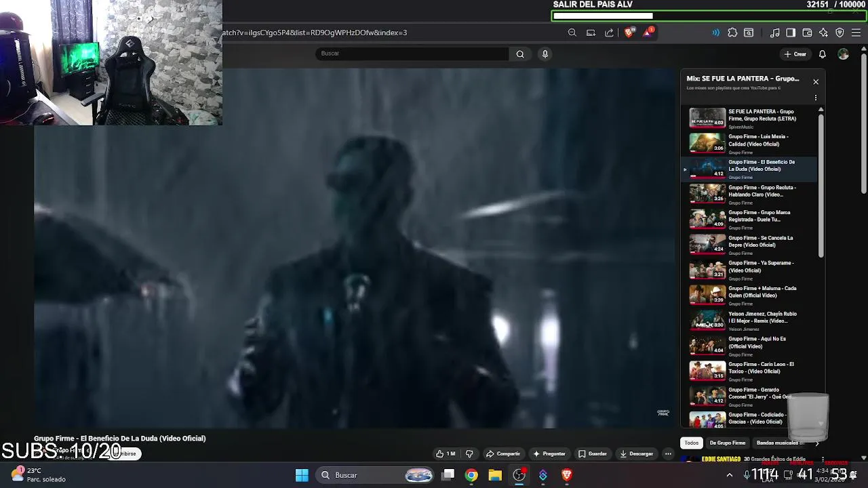Click the Preguntar button

point(549,453)
